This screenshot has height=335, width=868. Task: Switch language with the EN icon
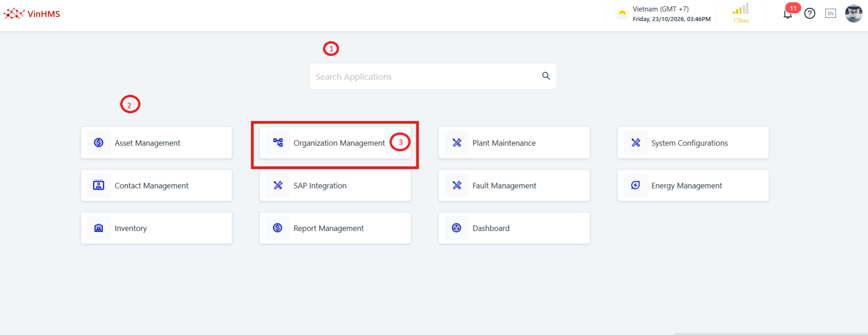[830, 14]
